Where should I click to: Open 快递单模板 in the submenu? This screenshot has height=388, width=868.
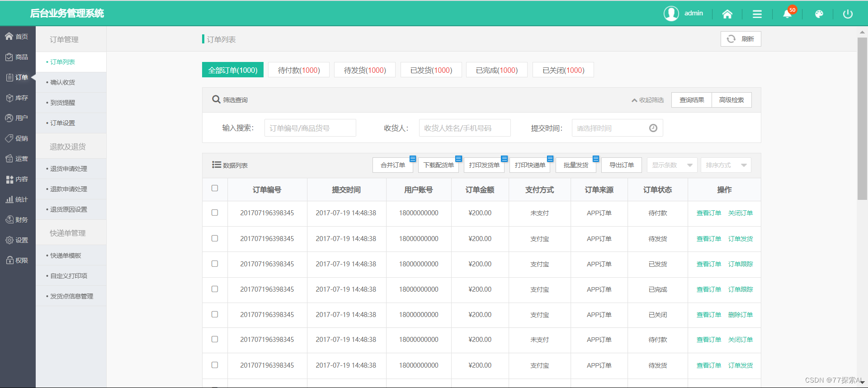point(71,256)
